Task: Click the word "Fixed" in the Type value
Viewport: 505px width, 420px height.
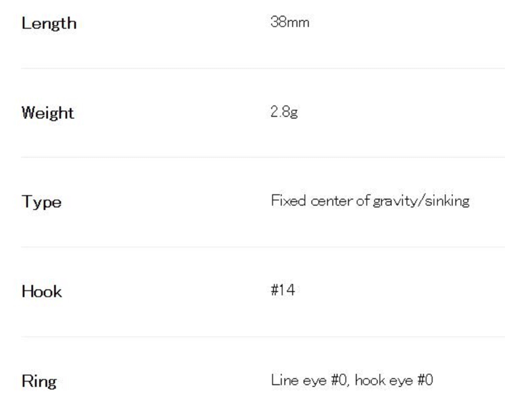Action: coord(288,201)
